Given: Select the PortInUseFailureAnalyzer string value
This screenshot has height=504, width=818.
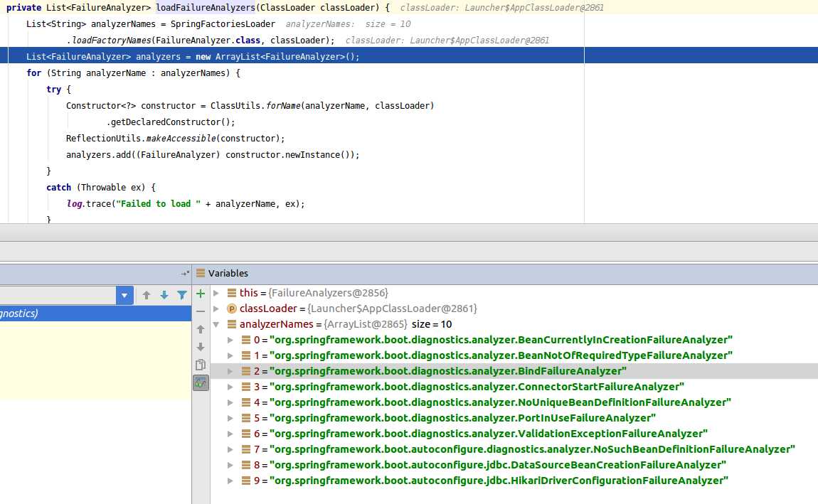Looking at the screenshot, I should tap(462, 418).
